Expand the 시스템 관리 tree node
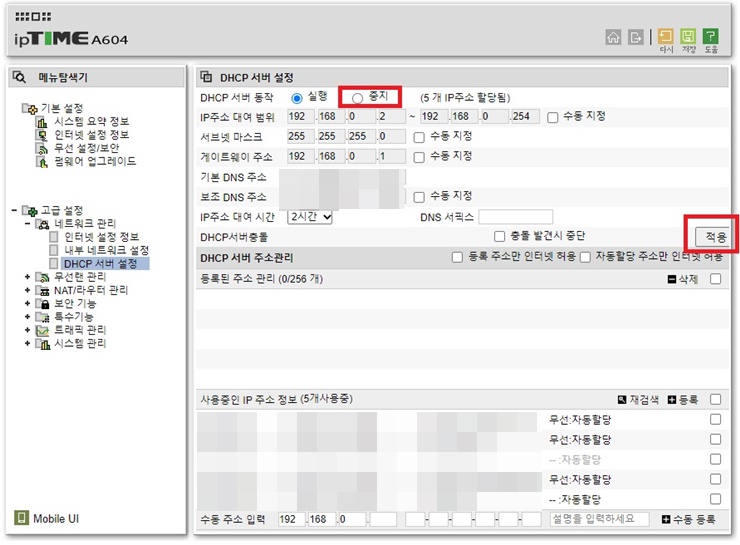 tap(27, 344)
